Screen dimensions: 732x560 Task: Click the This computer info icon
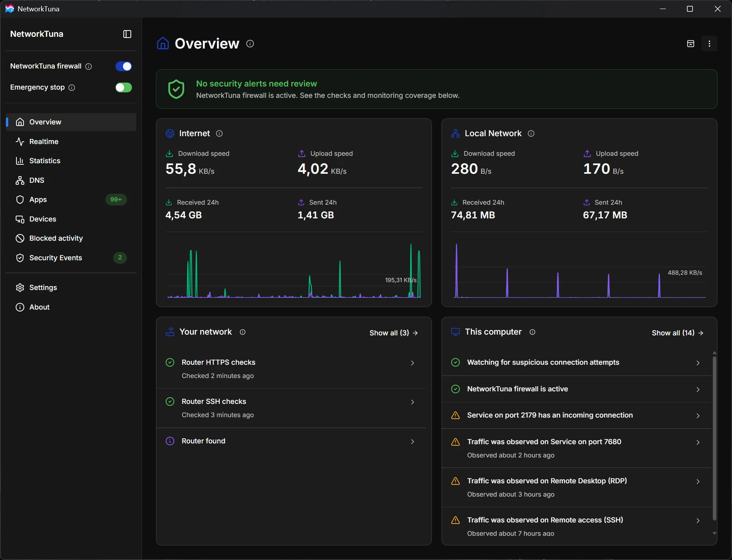[x=532, y=332]
